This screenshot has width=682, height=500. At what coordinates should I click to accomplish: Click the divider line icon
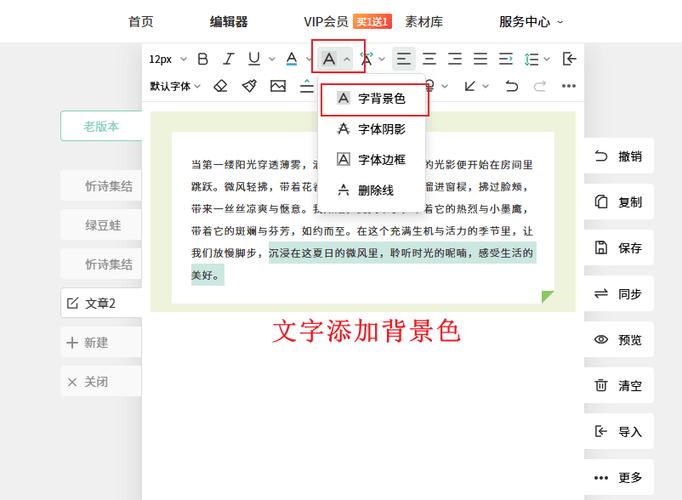[307, 86]
